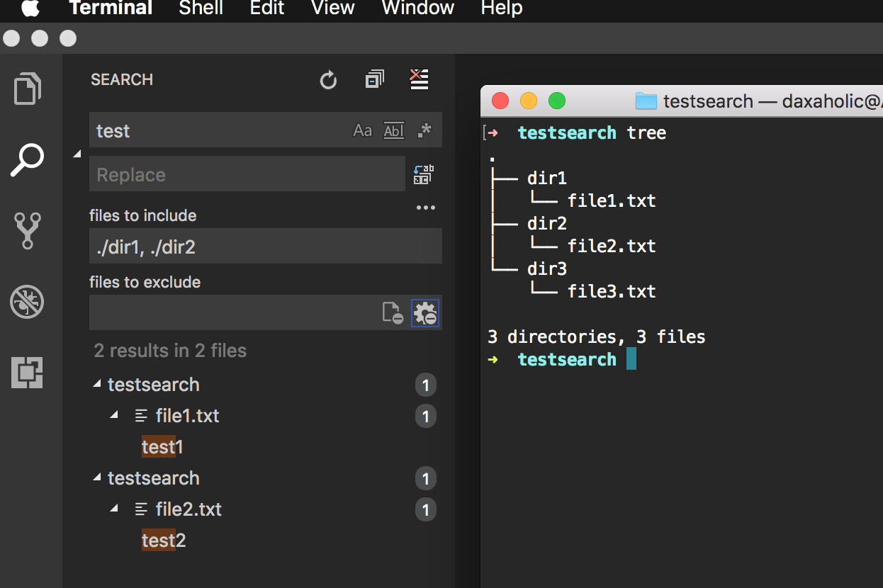Refresh search results
The image size is (883, 588).
[x=328, y=80]
